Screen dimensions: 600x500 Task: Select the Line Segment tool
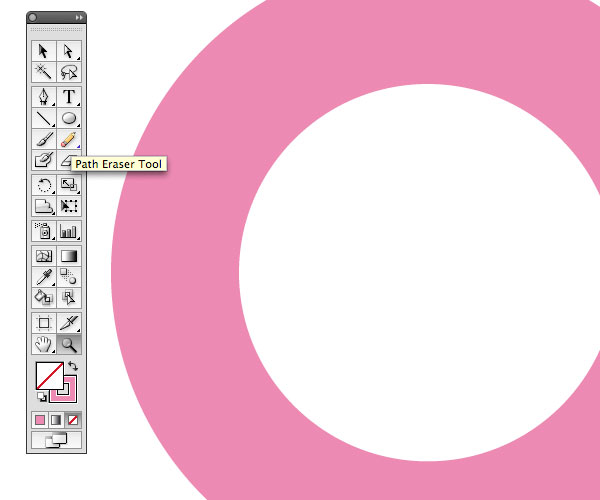coord(44,118)
